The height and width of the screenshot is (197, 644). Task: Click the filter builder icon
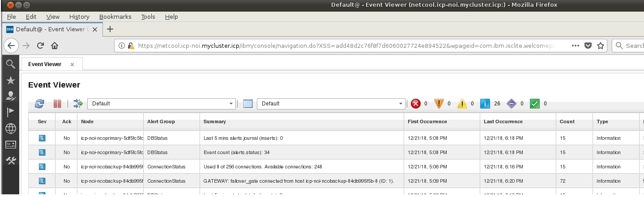[x=78, y=104]
